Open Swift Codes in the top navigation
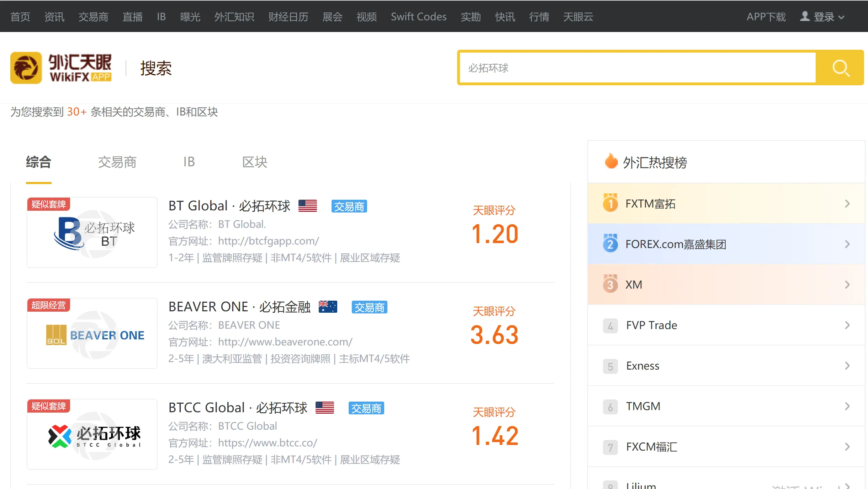 coord(419,17)
